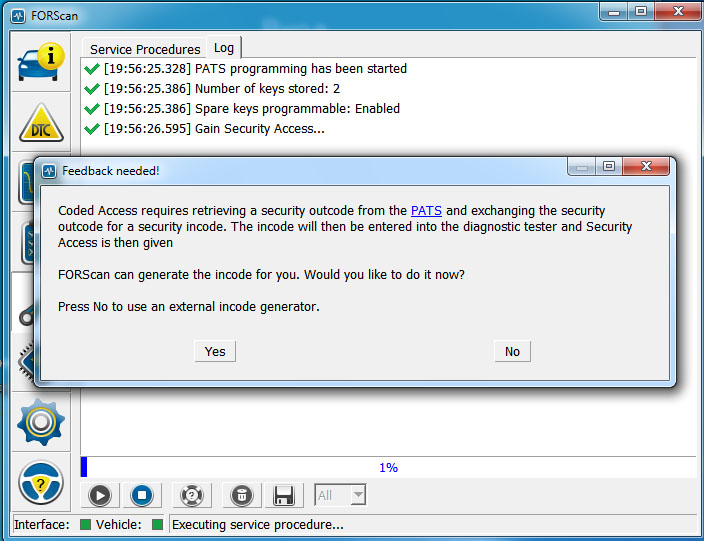The height and width of the screenshot is (541, 704).
Task: Open the vehicle information section
Action: coord(41,60)
